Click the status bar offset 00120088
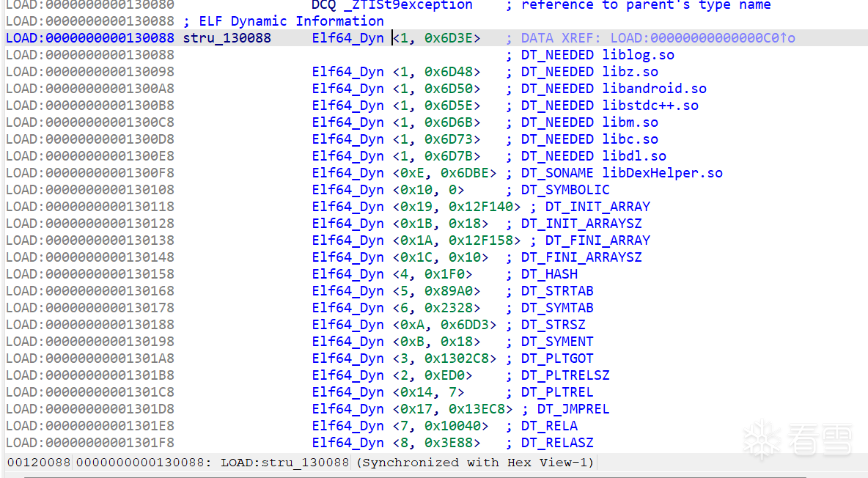868x478 pixels. click(39, 463)
